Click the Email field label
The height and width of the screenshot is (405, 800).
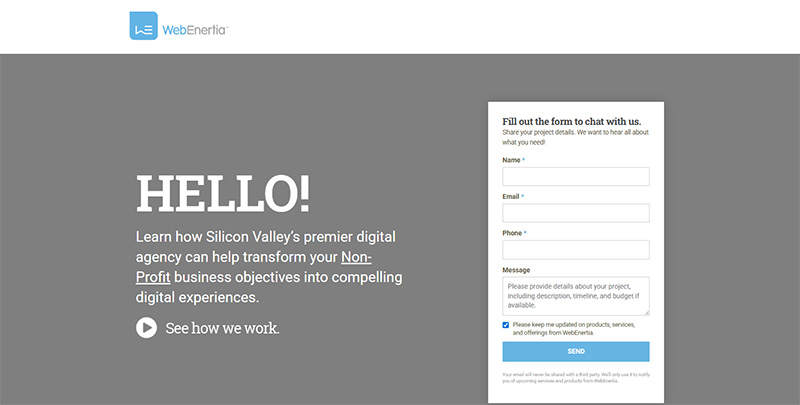pyautogui.click(x=511, y=197)
